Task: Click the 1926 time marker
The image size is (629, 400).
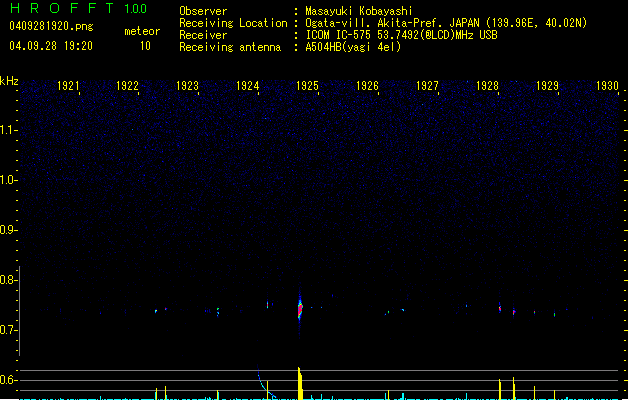Action: click(367, 86)
